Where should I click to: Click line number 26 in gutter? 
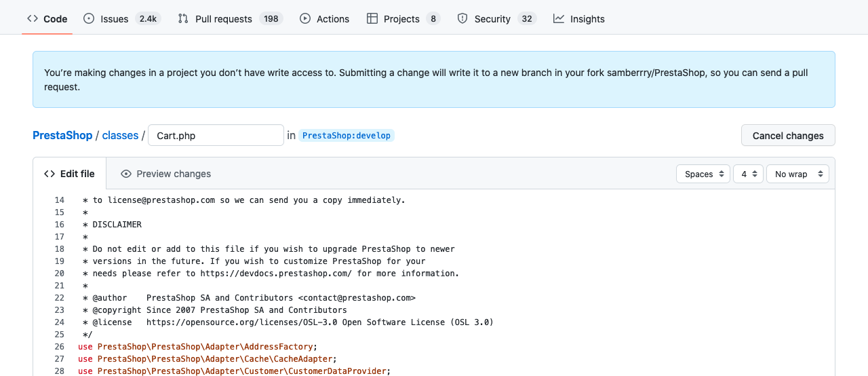[x=59, y=347]
